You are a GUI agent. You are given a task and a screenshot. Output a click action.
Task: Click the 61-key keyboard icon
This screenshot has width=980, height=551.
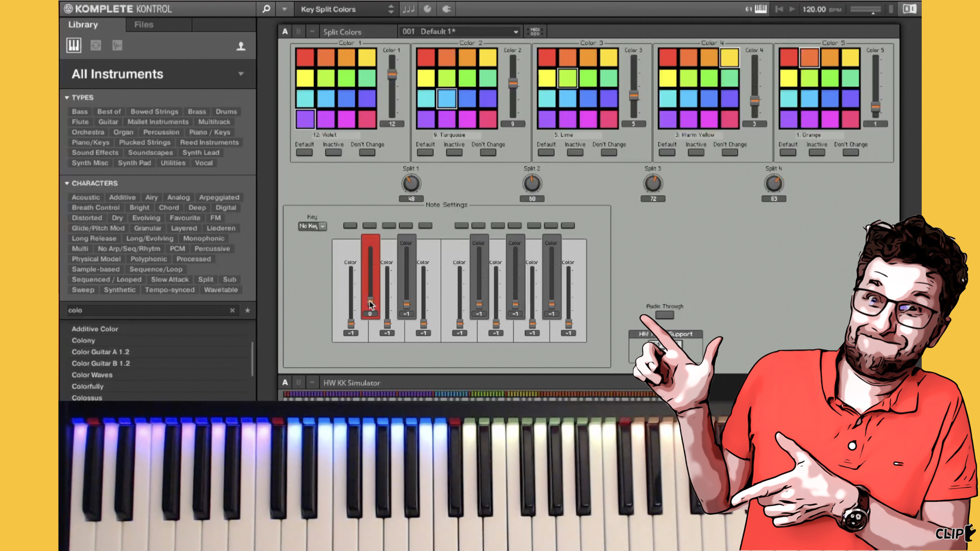click(x=761, y=9)
